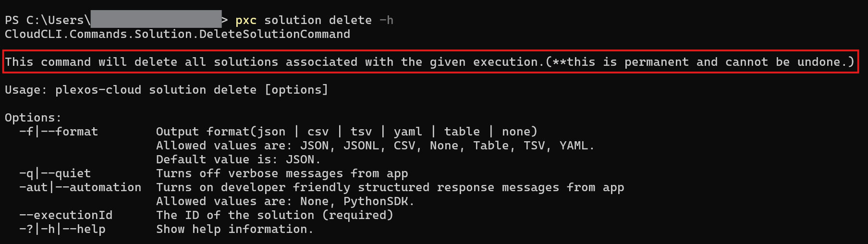The height and width of the screenshot is (244, 868).
Task: Click the Allowed values None, PythonSDK line
Action: point(285,201)
